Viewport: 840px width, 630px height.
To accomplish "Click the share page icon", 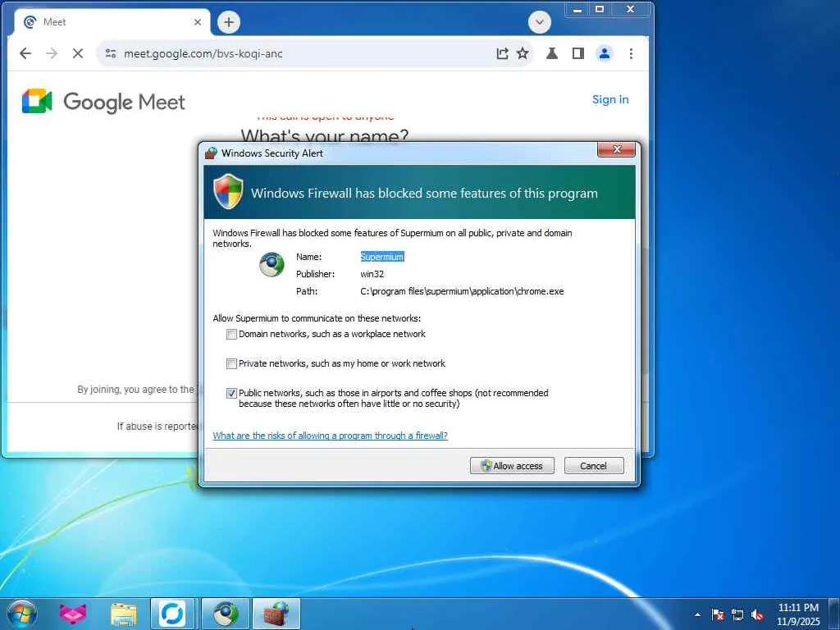I will coord(502,53).
